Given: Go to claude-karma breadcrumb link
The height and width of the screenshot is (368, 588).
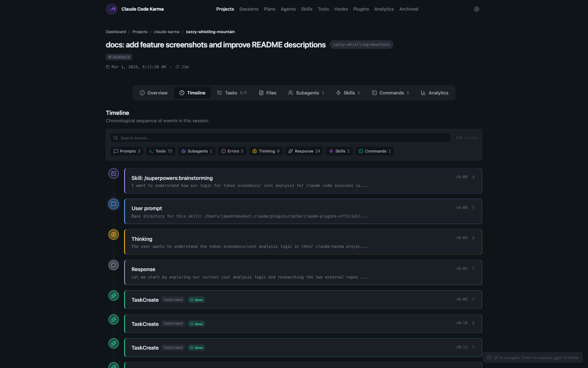Looking at the screenshot, I should coord(167,32).
